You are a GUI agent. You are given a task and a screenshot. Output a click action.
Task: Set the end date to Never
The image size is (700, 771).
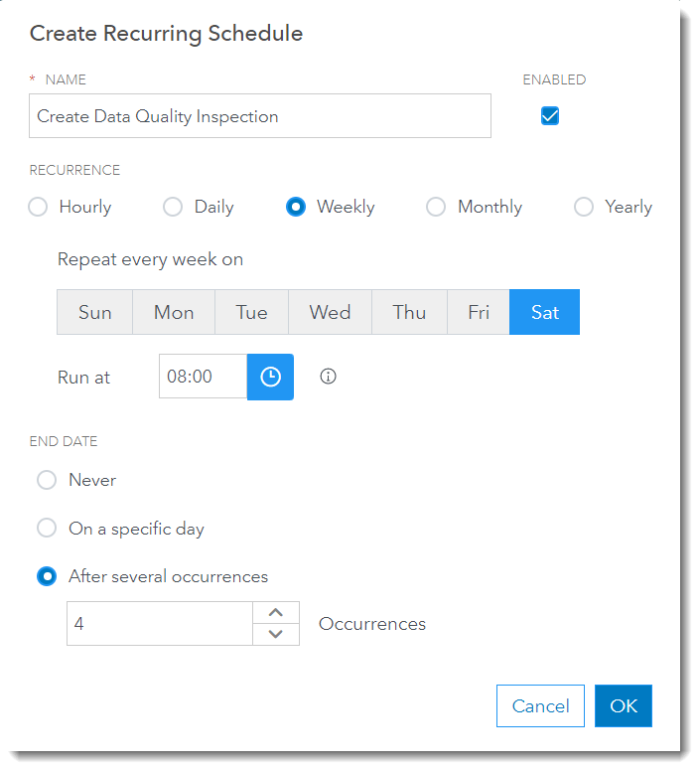(x=47, y=480)
